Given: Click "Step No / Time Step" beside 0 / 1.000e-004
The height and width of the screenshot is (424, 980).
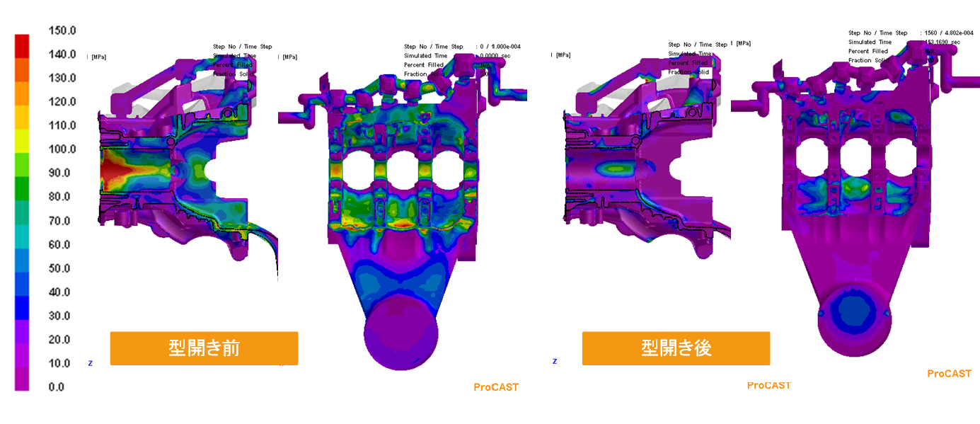Looking at the screenshot, I should (x=434, y=47).
